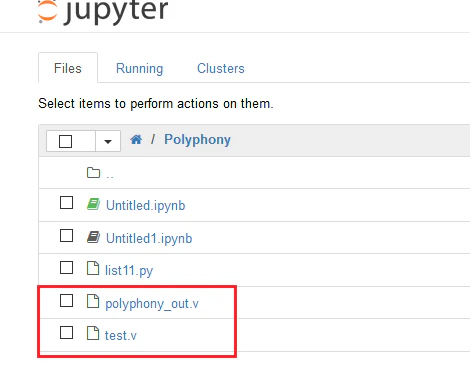Go to home directory icon
The image size is (470, 372).
[x=136, y=139]
